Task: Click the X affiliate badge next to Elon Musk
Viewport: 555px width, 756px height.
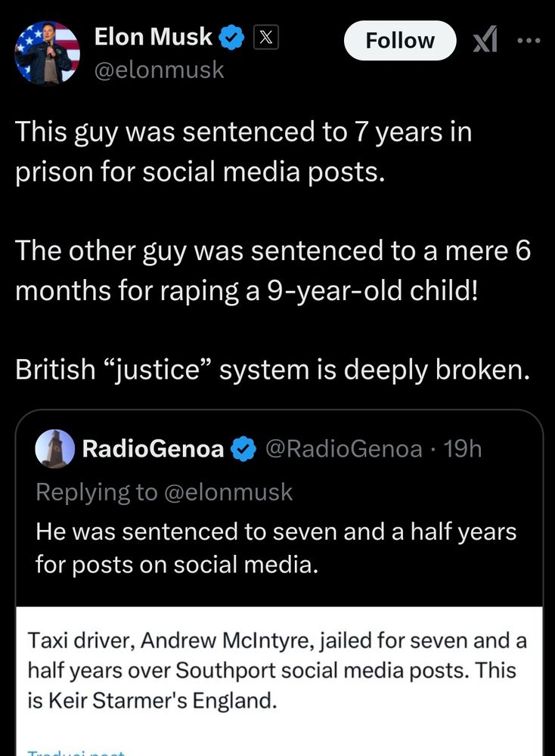Action: (x=266, y=38)
